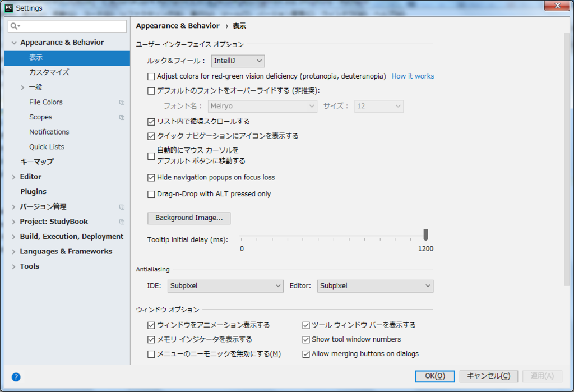The image size is (574, 392).
Task: Uncheck Show tool window numbers
Action: [306, 340]
